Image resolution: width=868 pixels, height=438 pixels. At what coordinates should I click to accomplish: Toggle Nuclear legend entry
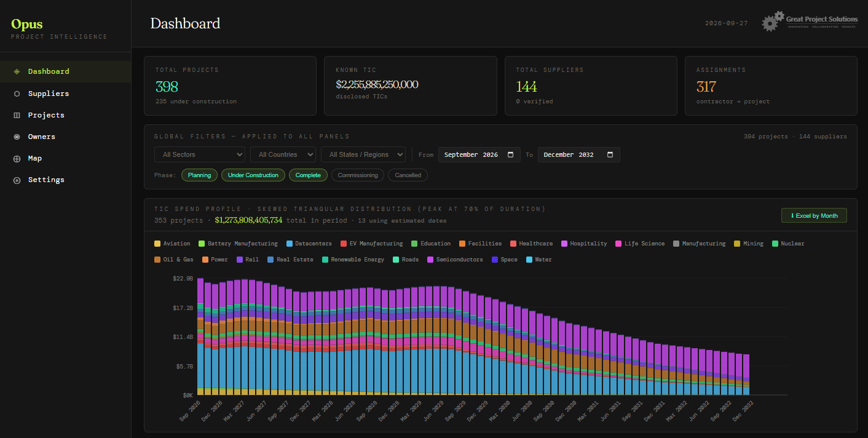tap(787, 244)
